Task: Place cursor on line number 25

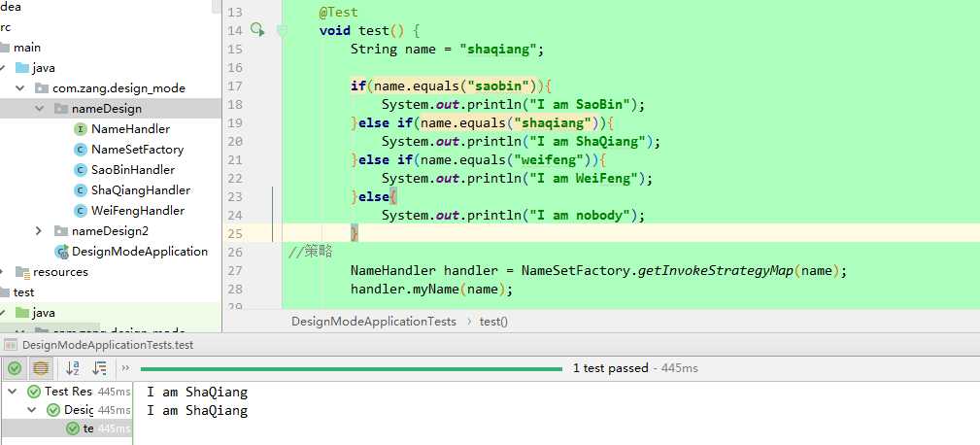Action: 234,234
